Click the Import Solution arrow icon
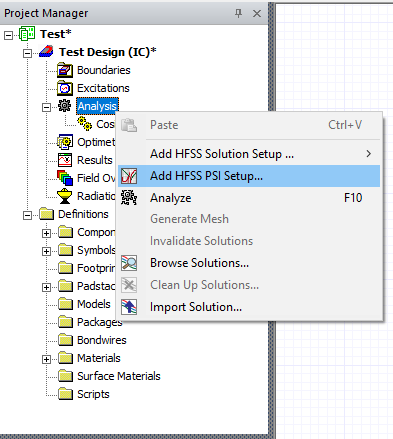The image size is (393, 439). pos(129,307)
